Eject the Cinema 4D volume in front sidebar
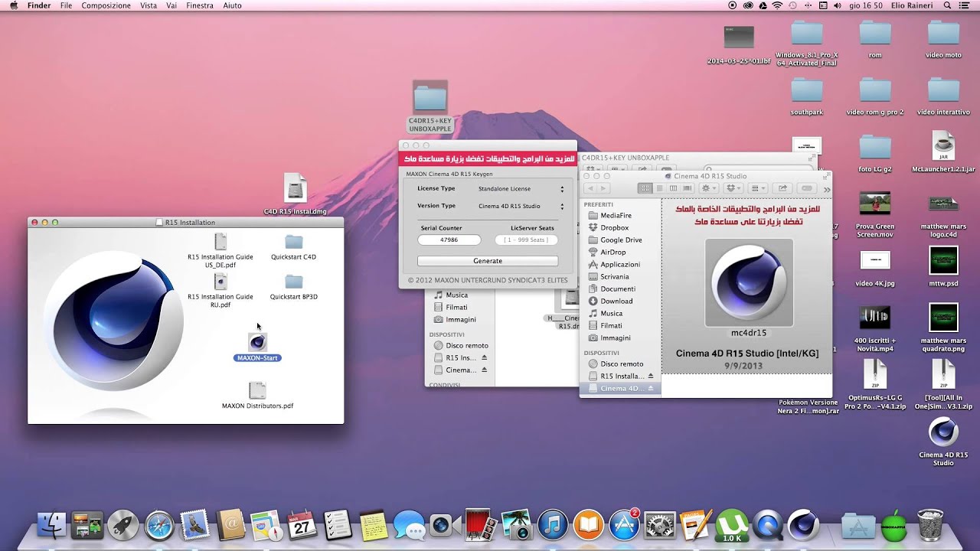 point(651,389)
